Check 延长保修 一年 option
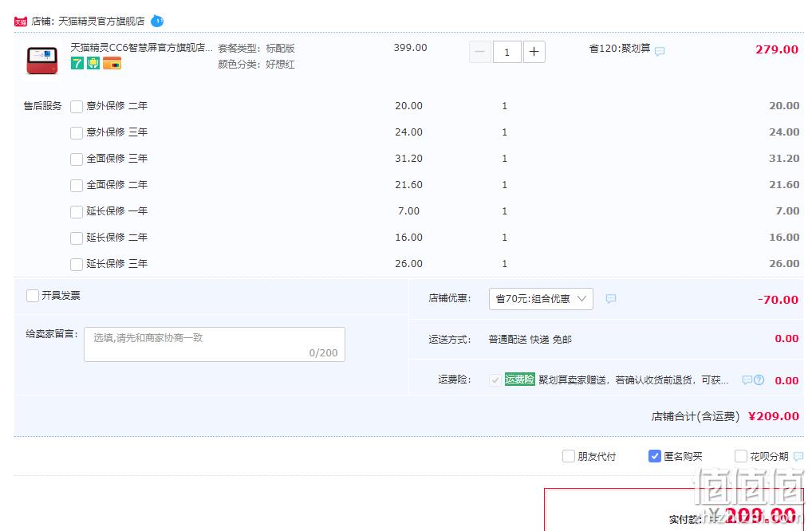The image size is (812, 531). tap(77, 211)
